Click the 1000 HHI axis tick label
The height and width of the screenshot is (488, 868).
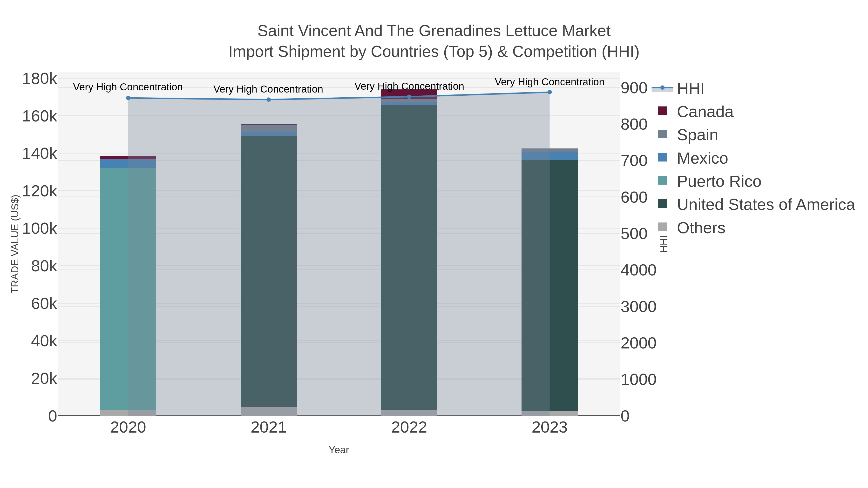[x=638, y=380]
